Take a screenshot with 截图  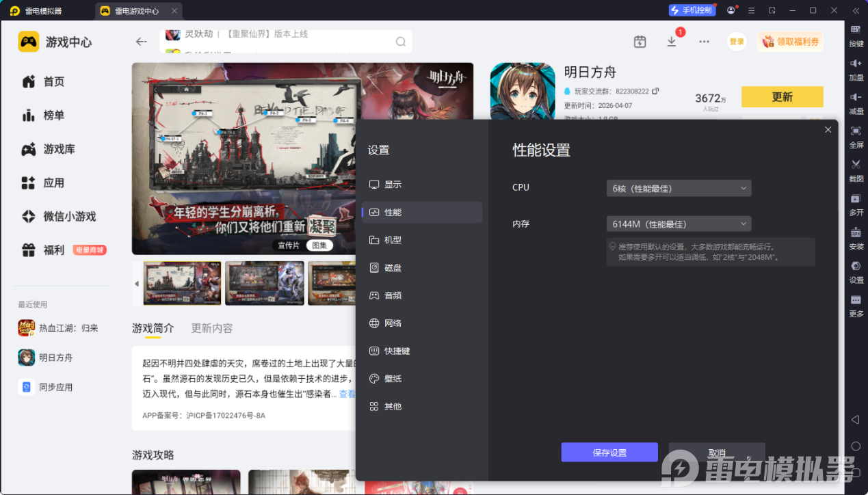click(x=856, y=170)
